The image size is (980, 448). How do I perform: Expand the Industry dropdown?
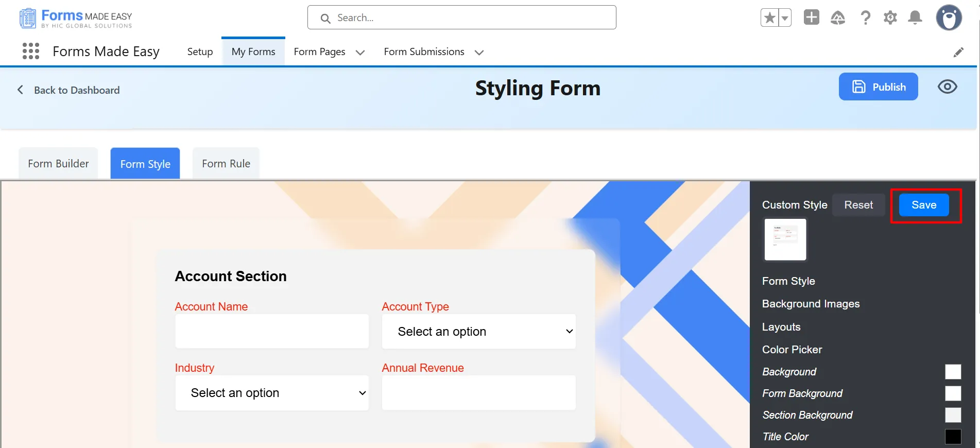pyautogui.click(x=272, y=393)
